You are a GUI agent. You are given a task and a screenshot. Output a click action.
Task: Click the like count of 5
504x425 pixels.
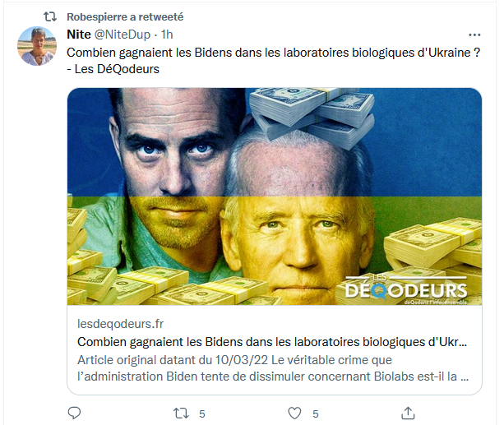(316, 413)
